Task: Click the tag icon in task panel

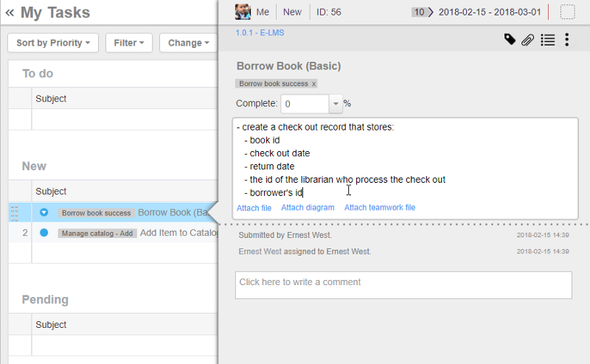Action: coord(510,40)
